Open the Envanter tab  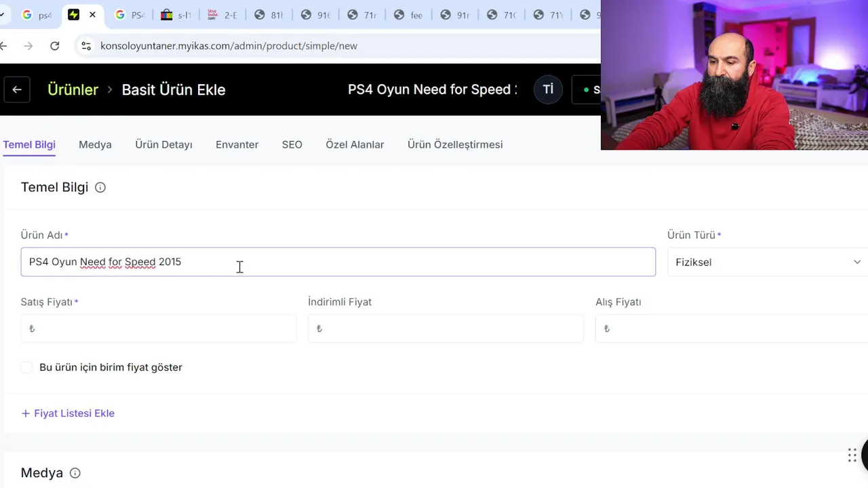coord(237,144)
